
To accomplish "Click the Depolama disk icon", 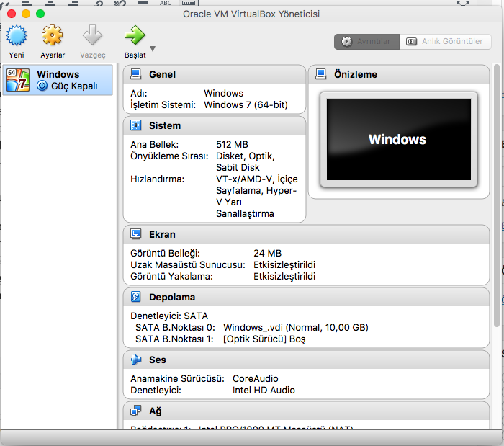I will pos(135,297).
